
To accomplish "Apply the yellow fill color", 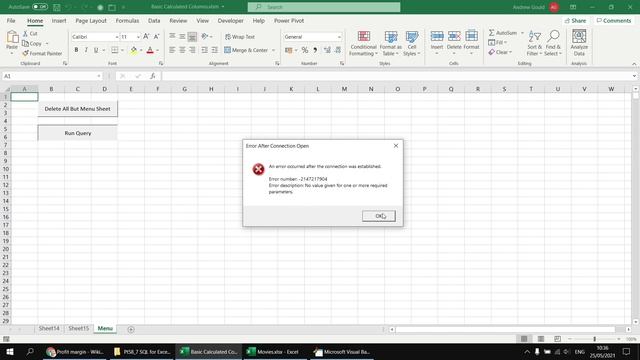I will pyautogui.click(x=133, y=50).
